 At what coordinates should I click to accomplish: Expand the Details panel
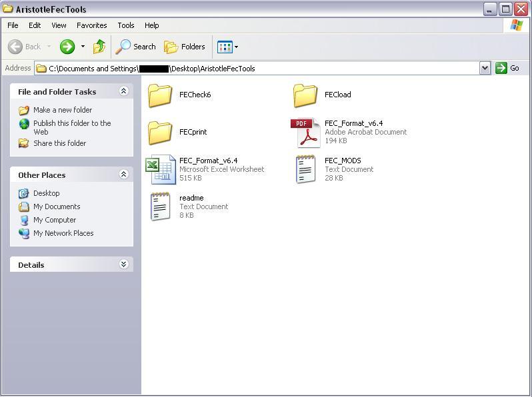[x=123, y=264]
